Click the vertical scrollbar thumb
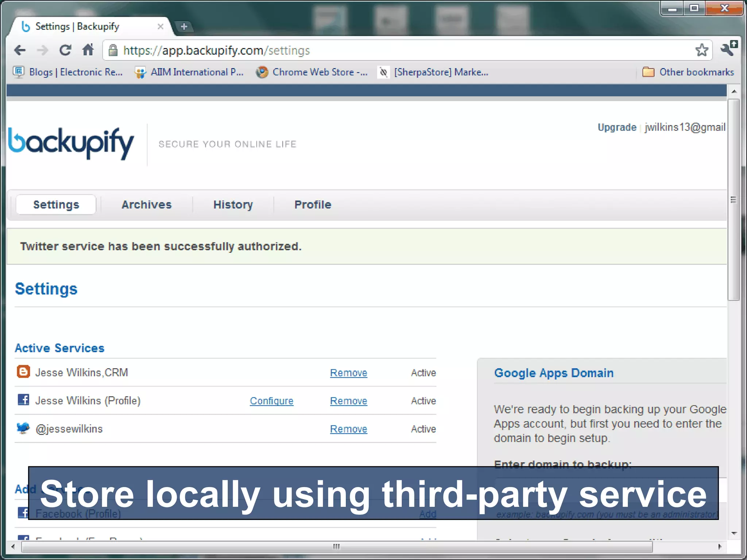Screen dimensions: 747x560 tap(734, 200)
